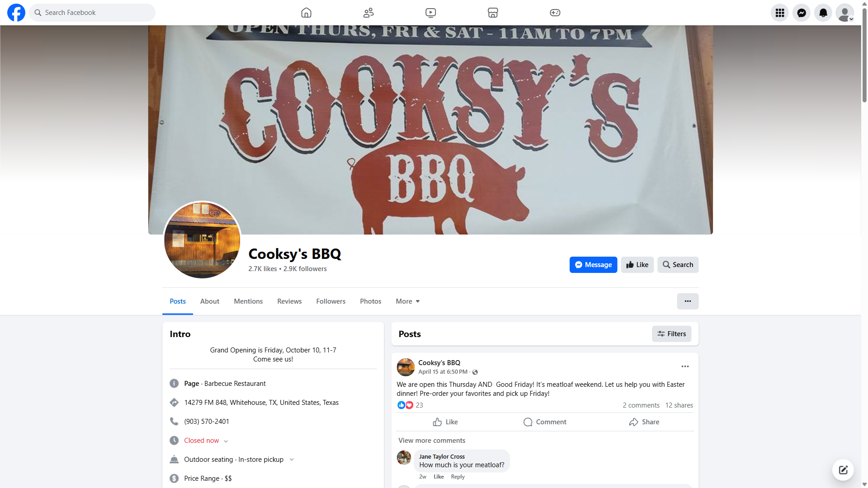Like the Good Friday meatloaf post
The height and width of the screenshot is (488, 868).
445,422
